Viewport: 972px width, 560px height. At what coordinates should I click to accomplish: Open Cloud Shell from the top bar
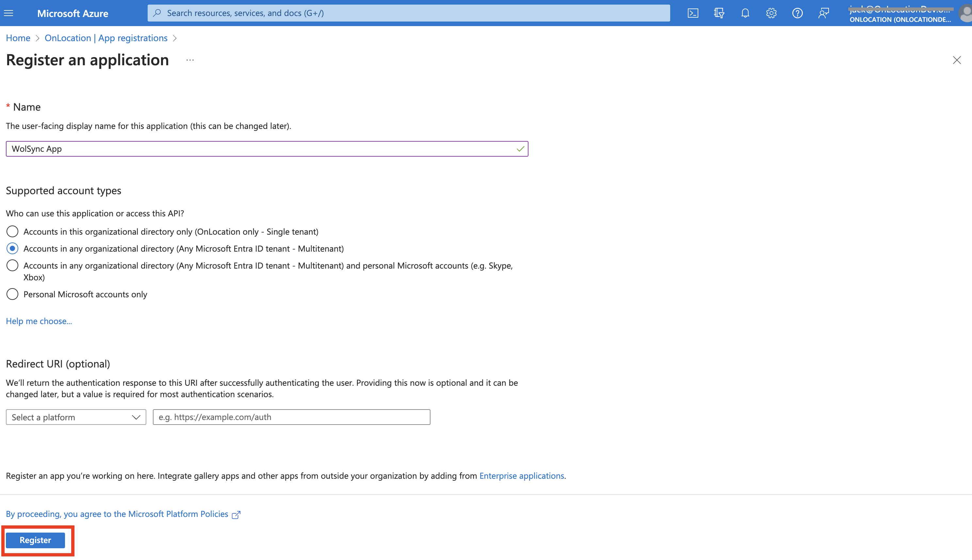693,13
